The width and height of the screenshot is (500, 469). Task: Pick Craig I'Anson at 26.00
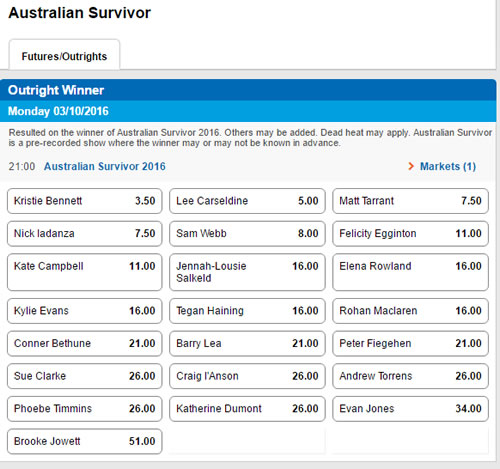pyautogui.click(x=247, y=376)
